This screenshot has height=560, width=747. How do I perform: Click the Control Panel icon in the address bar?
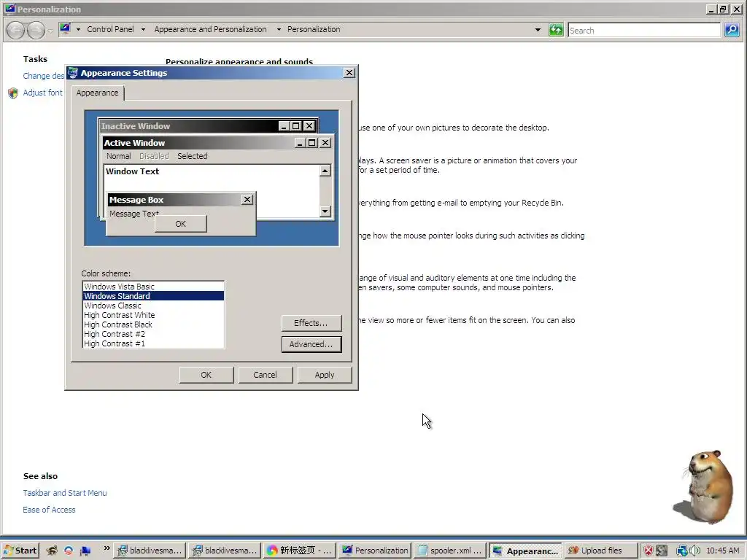coord(65,29)
